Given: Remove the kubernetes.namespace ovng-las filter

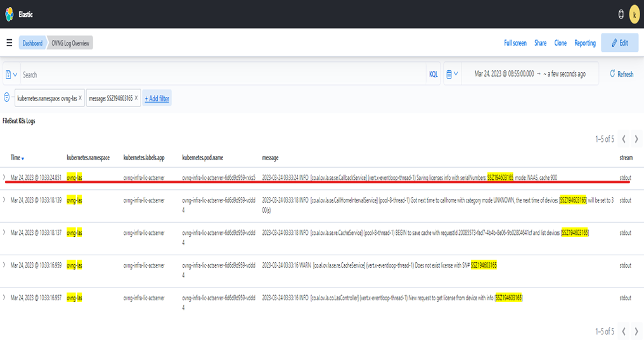Looking at the screenshot, I should point(80,98).
